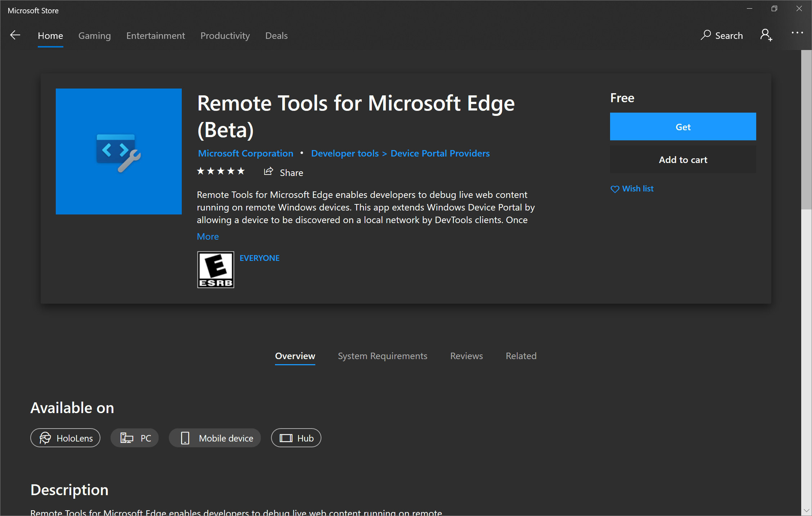
Task: Select the Mobile device availability filter
Action: [214, 438]
